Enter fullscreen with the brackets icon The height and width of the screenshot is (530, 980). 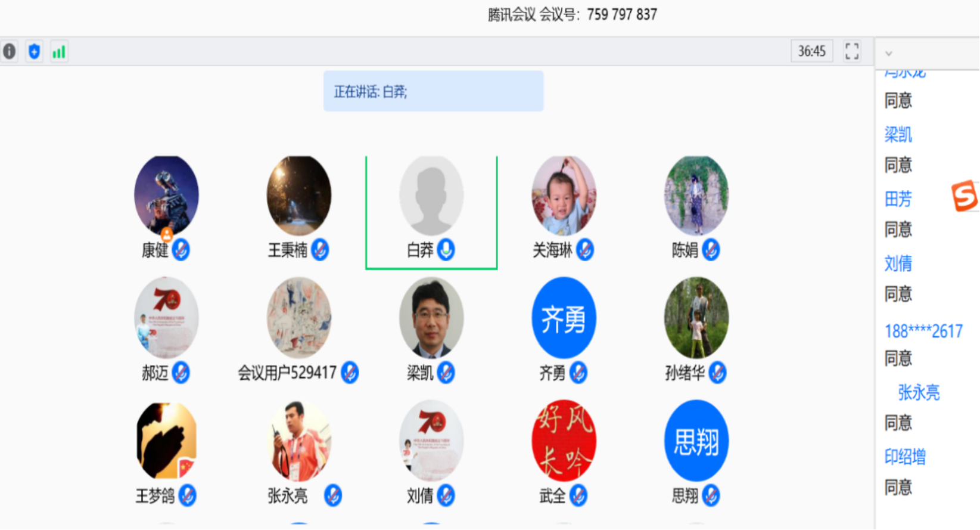[852, 51]
